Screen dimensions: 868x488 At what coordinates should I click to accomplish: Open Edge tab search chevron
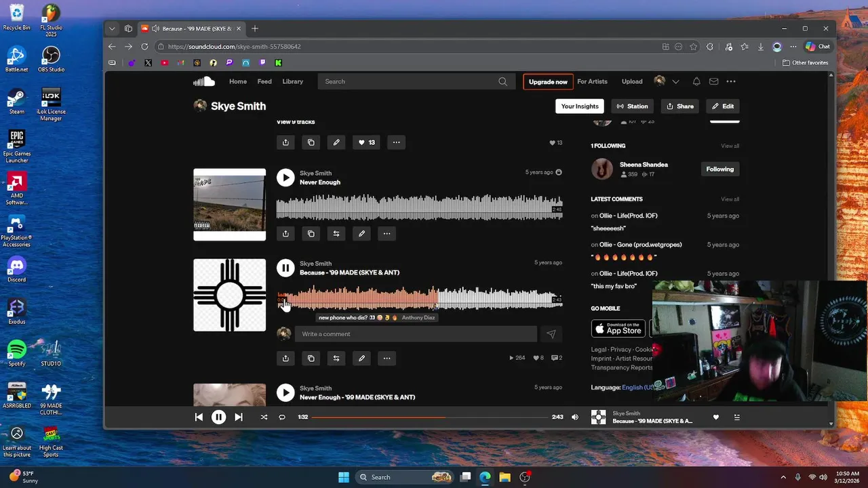(112, 28)
